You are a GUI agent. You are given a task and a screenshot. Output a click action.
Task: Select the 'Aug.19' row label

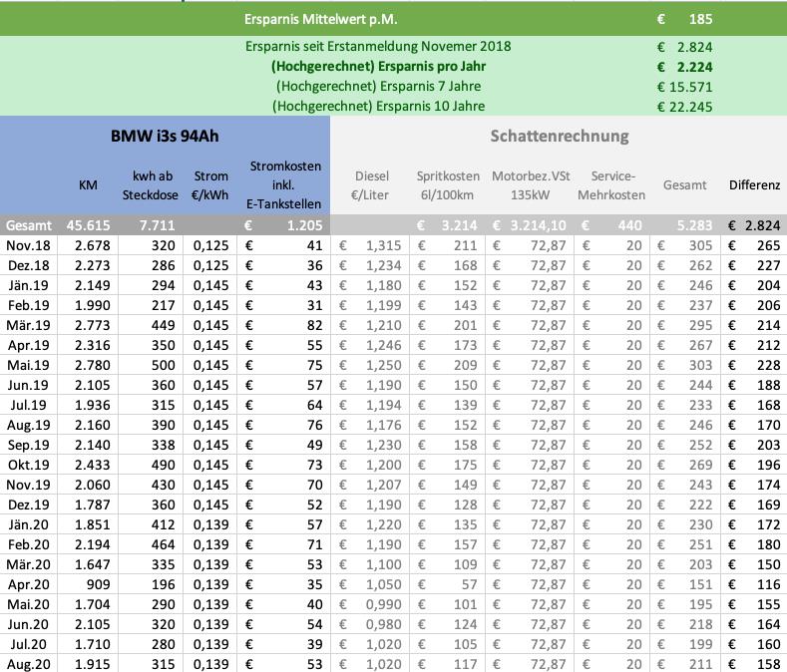[x=29, y=425]
